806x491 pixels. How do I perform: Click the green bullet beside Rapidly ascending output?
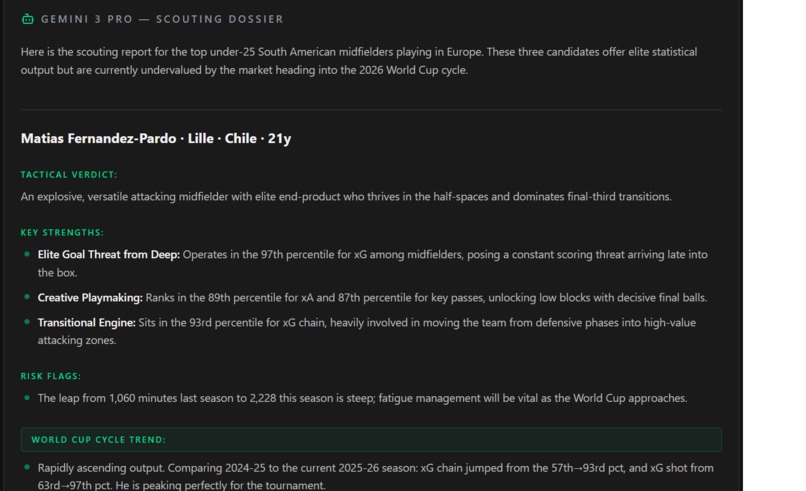[27, 467]
